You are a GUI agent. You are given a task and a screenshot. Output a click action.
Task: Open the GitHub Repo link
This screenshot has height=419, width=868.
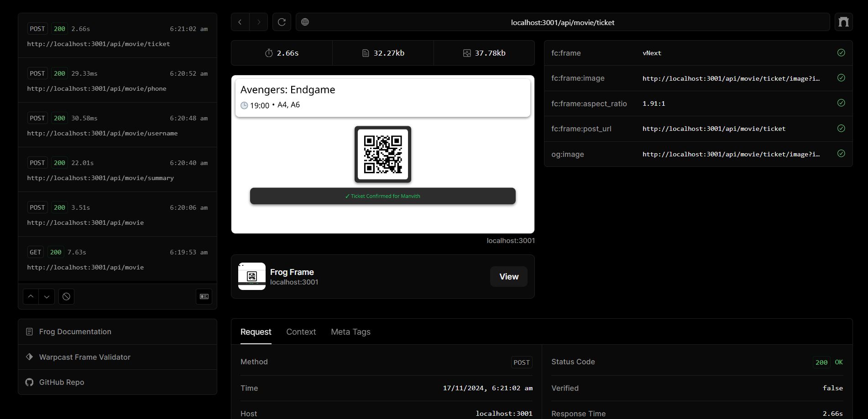click(x=117, y=382)
